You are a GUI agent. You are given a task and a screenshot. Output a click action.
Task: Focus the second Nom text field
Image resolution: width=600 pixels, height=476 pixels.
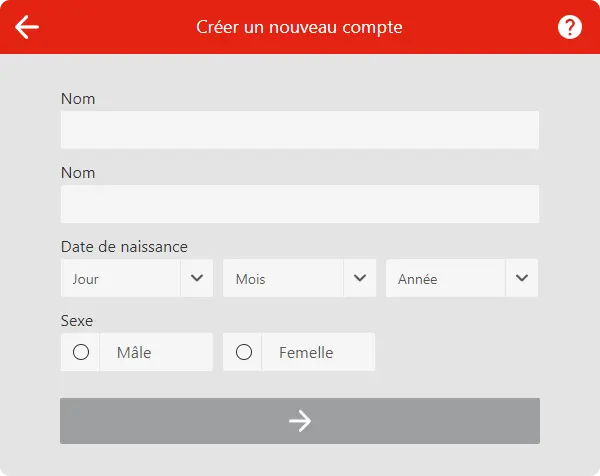300,204
